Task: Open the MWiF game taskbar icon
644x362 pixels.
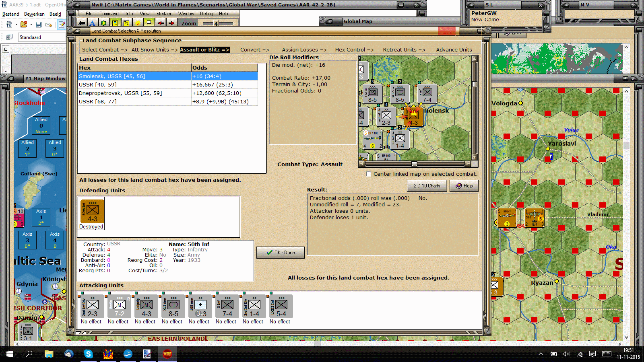Action: click(x=167, y=354)
